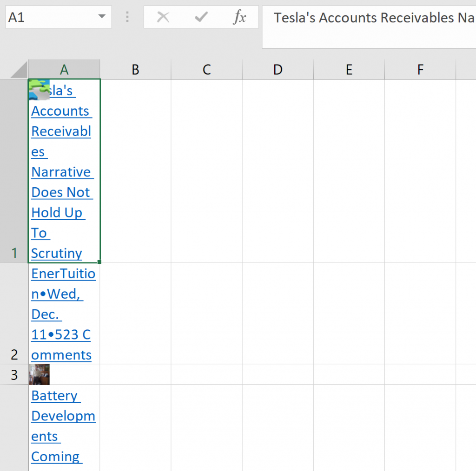476x471 pixels.
Task: Click the Name Box showing A1
Action: (x=58, y=17)
